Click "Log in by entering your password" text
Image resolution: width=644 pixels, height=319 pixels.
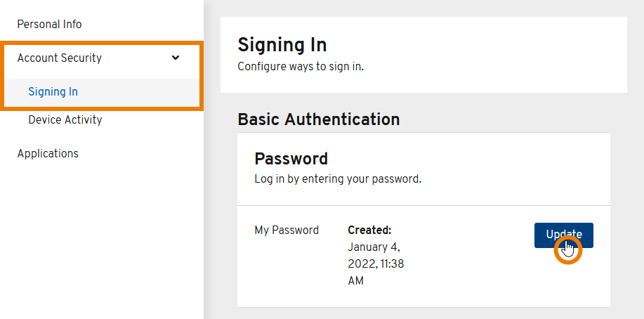click(338, 179)
